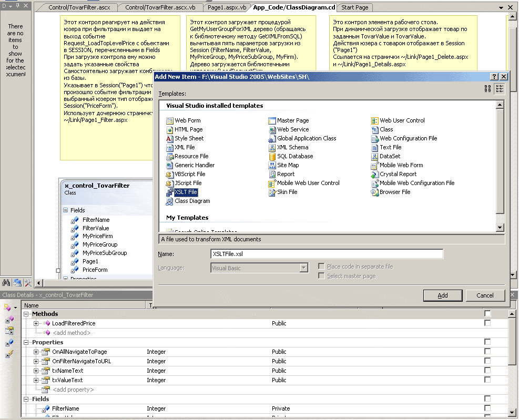519x420 pixels.
Task: Click the Name text field
Action: [327, 254]
